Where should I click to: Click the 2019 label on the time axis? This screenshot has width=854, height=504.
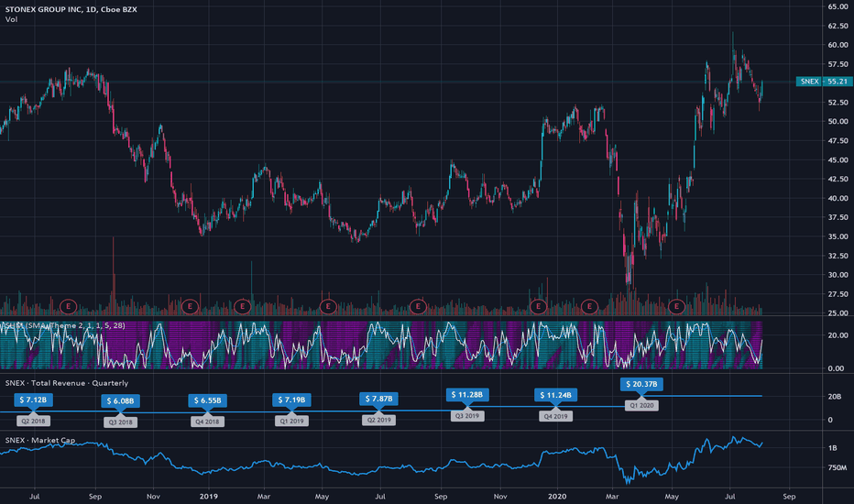point(209,497)
